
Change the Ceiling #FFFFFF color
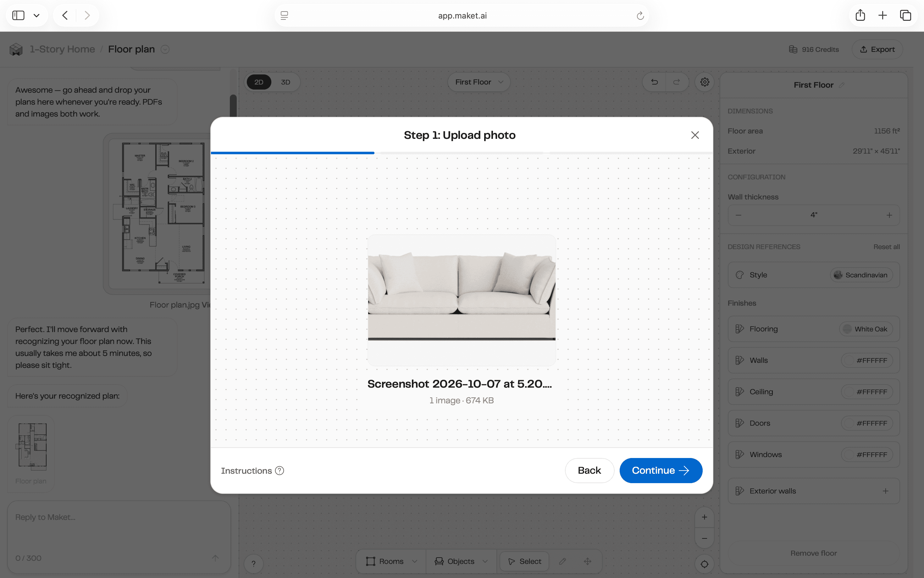point(866,392)
